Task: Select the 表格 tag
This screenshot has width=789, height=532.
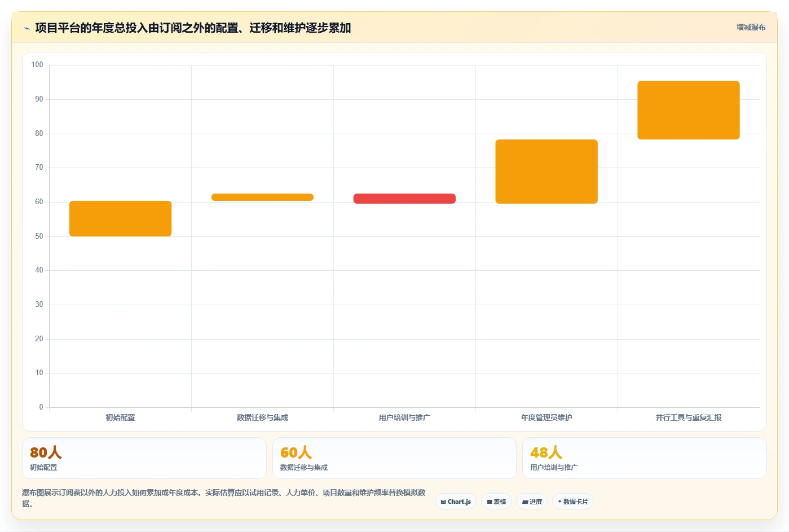Action: pyautogui.click(x=496, y=502)
